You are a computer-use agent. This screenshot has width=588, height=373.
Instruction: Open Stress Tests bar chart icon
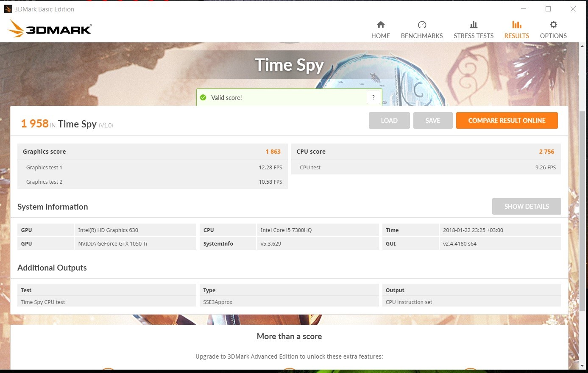(474, 25)
